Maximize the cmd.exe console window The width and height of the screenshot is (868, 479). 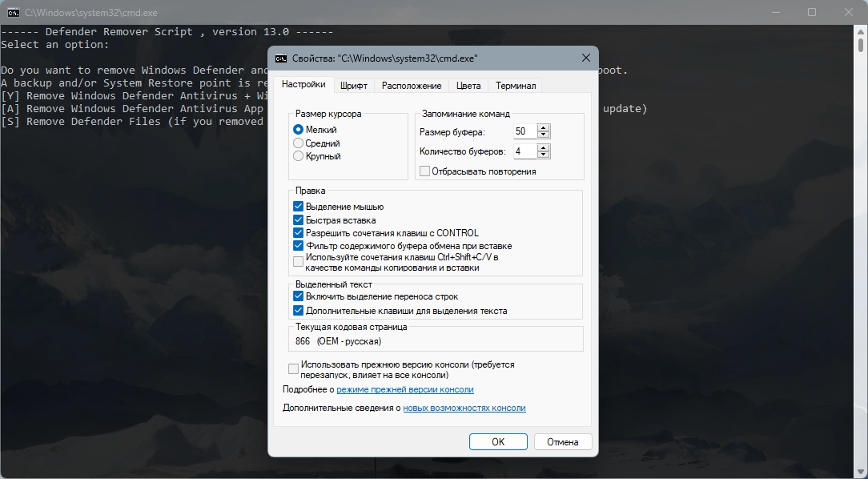[x=811, y=12]
